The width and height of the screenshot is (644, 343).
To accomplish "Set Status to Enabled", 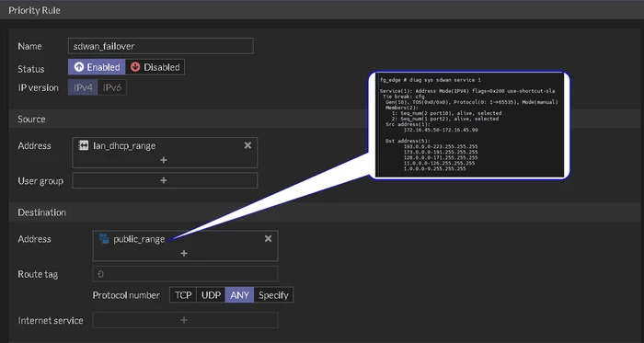I will pyautogui.click(x=97, y=67).
